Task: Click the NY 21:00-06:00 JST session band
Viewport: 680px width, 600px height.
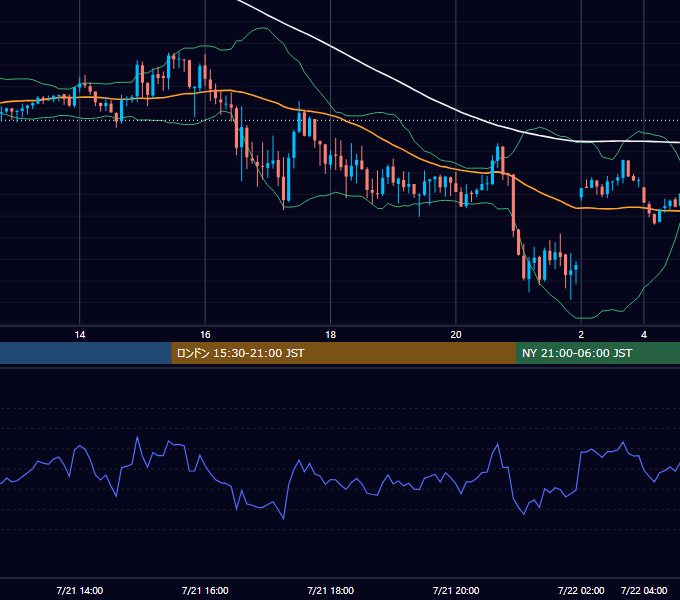Action: click(x=598, y=353)
